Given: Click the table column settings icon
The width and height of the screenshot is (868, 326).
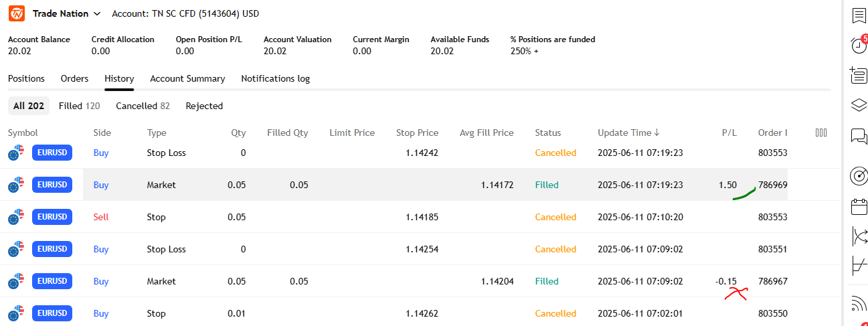Looking at the screenshot, I should pyautogui.click(x=821, y=133).
